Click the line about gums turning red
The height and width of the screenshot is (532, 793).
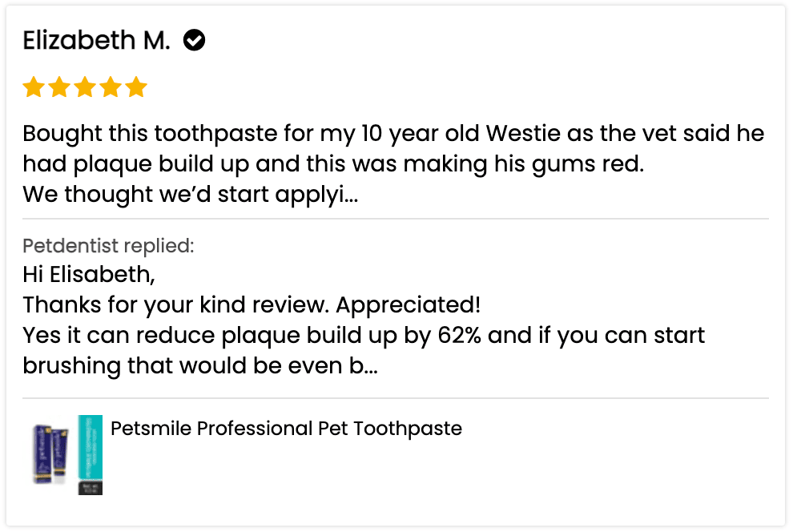click(x=333, y=163)
